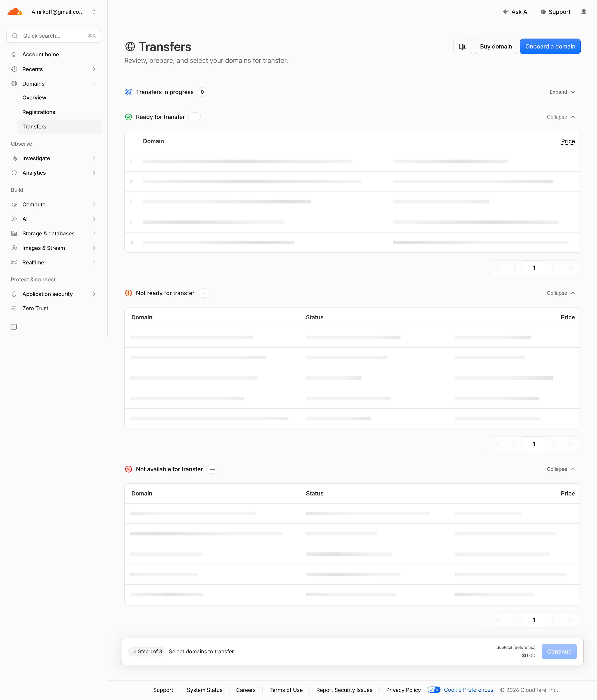
Task: Click the Continue button
Action: coord(559,652)
